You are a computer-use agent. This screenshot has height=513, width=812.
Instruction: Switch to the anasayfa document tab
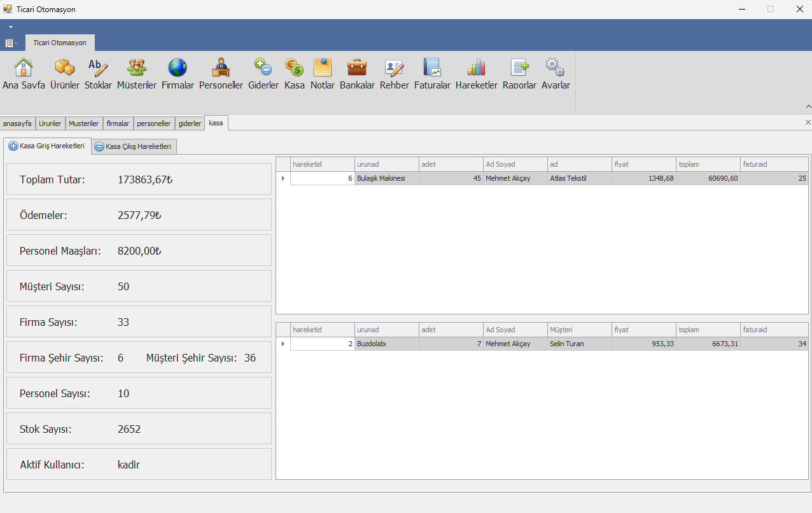[17, 123]
